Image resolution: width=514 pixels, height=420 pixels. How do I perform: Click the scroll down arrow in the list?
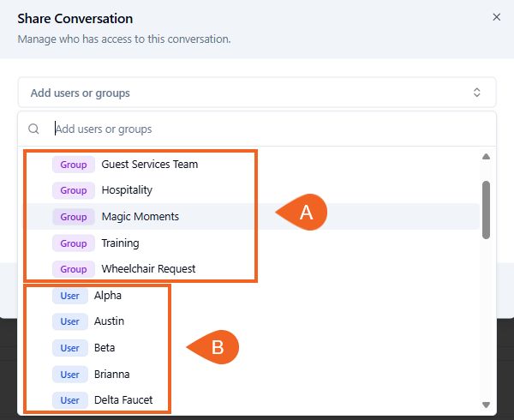coord(486,405)
